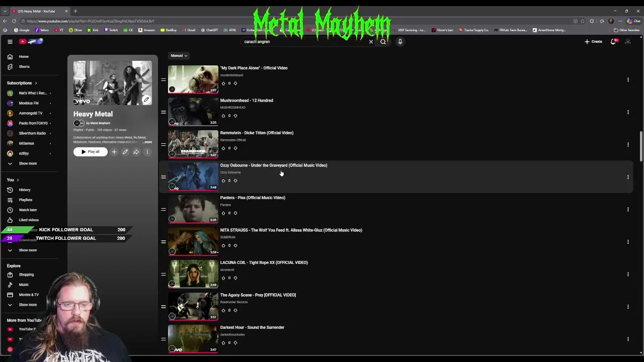Viewport: 644px width, 362px height.
Task: Open the murderdollsband channel link
Action: point(231,75)
